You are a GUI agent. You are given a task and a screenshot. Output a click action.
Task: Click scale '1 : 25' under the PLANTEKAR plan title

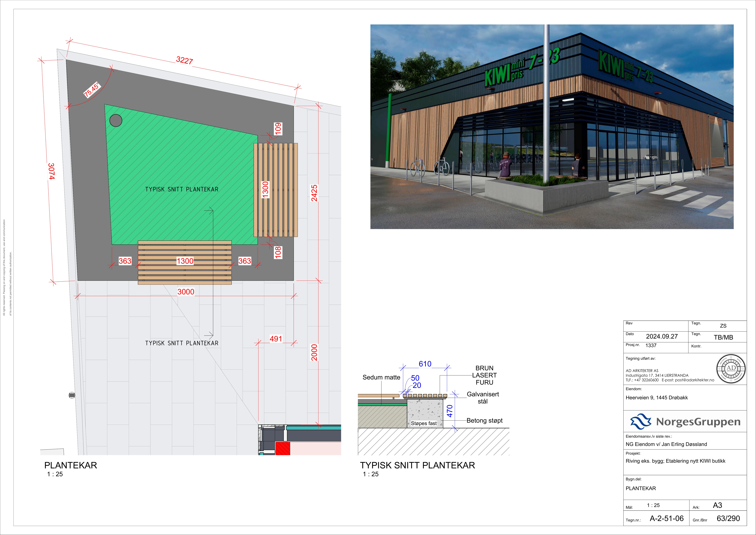tap(55, 474)
